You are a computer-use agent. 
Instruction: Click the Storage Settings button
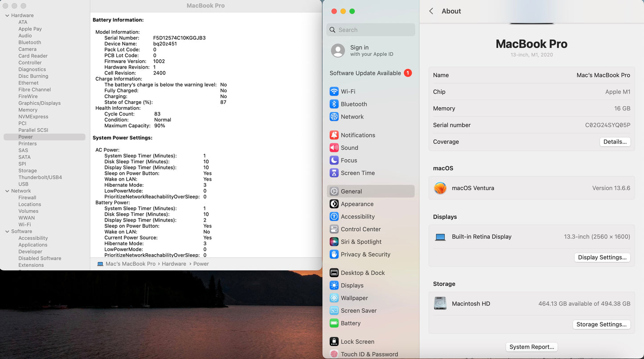point(601,324)
